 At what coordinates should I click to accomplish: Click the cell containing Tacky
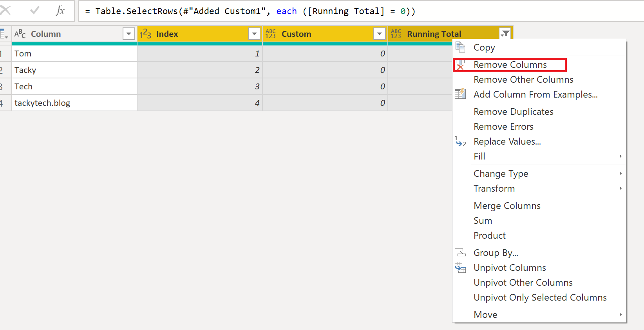tap(74, 70)
